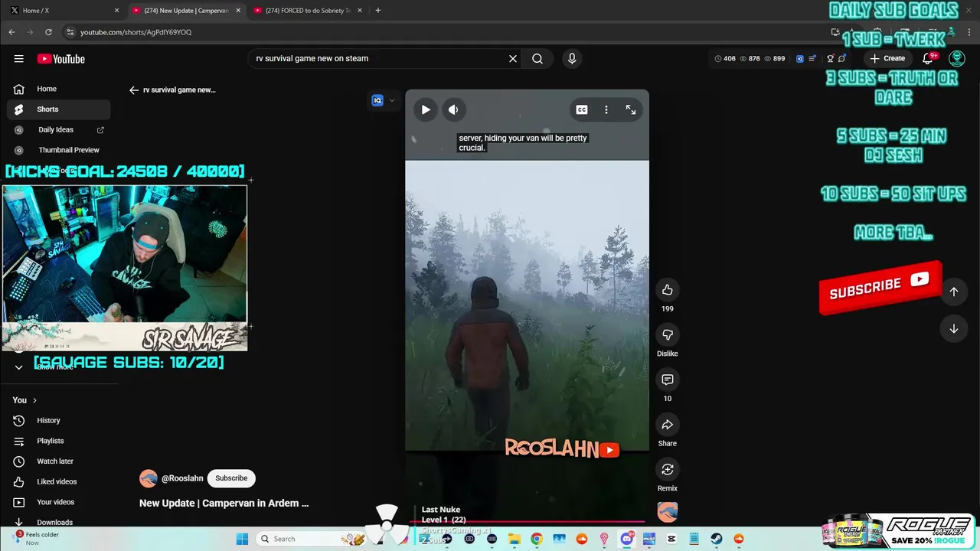
Task: Close the Home / X tab
Action: 116,11
